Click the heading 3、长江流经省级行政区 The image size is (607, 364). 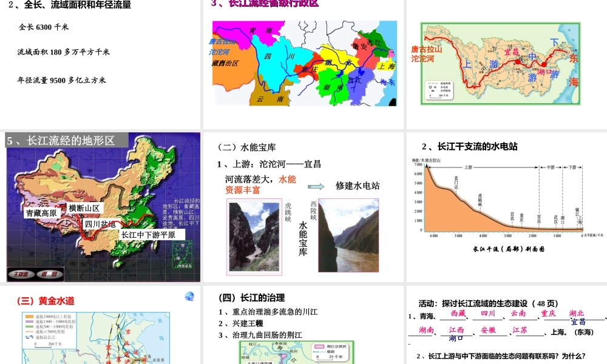(265, 3)
